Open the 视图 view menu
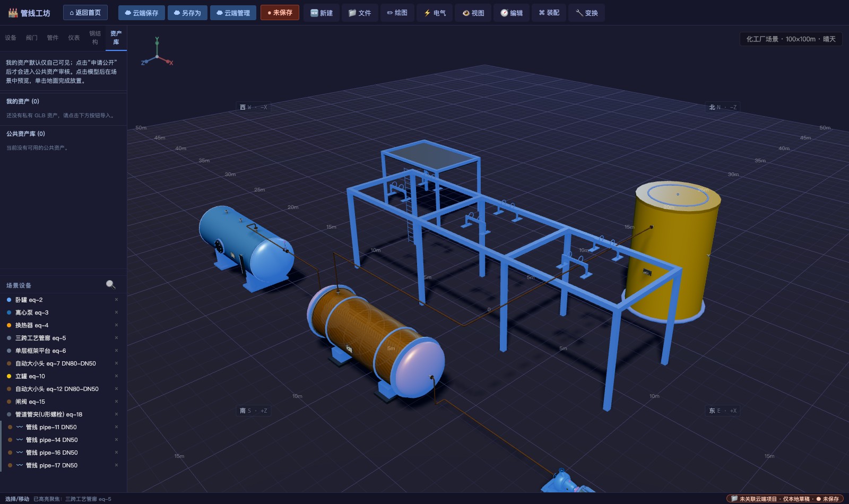The image size is (849, 504). [x=473, y=13]
